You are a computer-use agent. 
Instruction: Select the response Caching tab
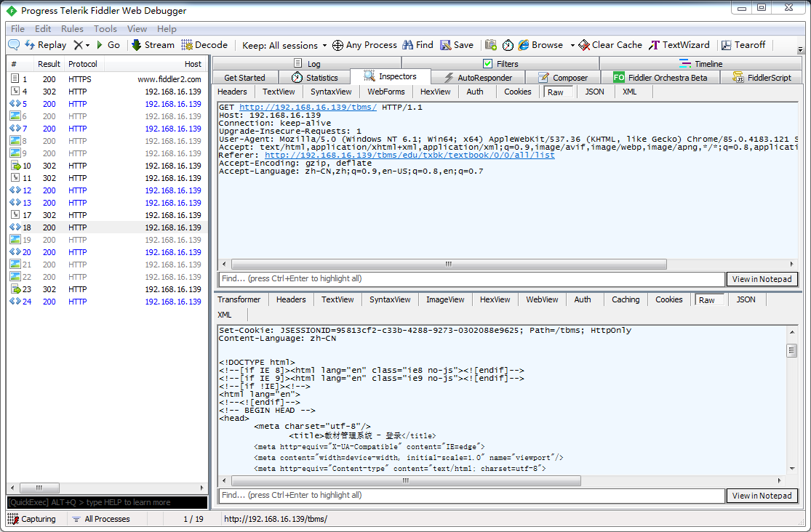626,299
